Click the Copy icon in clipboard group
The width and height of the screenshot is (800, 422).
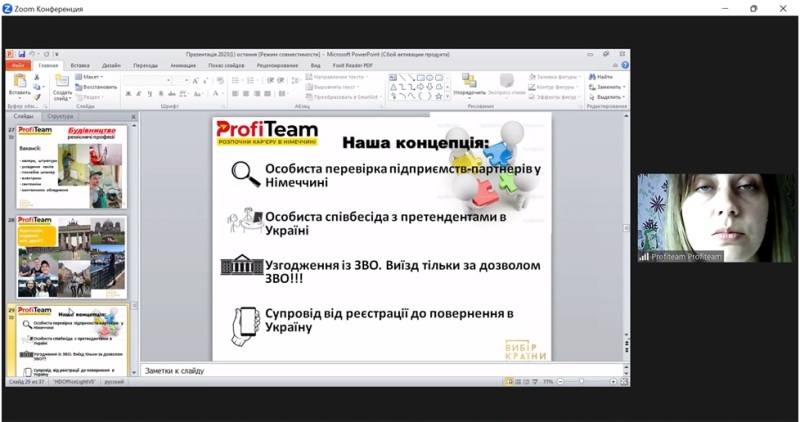(37, 87)
